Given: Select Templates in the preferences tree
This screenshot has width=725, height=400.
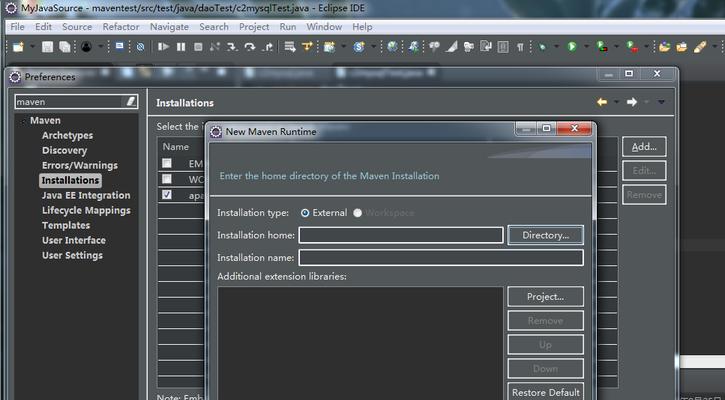Looking at the screenshot, I should coord(66,225).
